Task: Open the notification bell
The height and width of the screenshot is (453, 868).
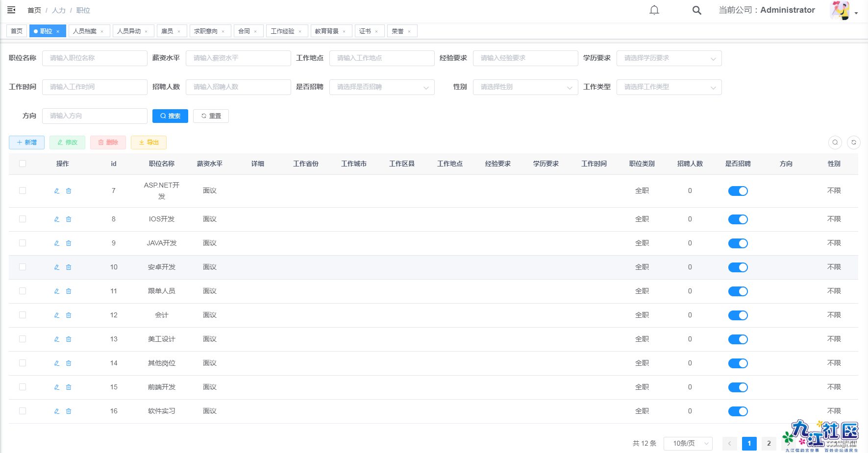Action: tap(654, 10)
